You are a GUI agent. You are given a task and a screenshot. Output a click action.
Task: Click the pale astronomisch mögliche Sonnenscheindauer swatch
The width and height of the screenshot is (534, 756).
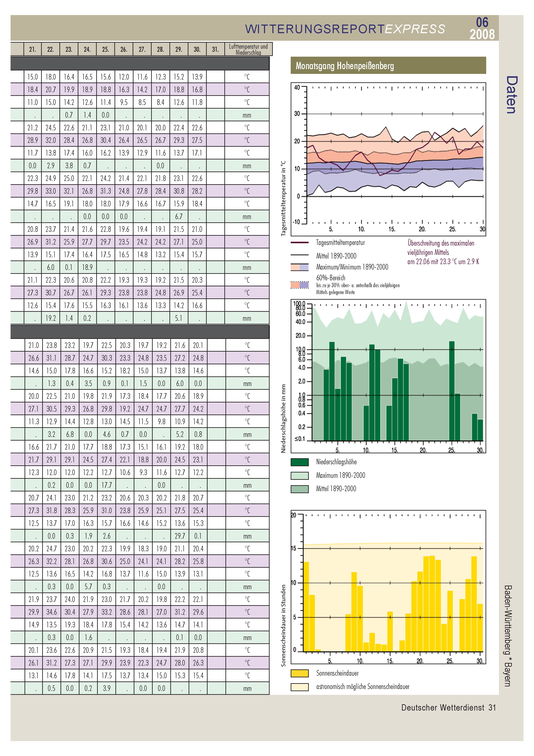point(300,687)
